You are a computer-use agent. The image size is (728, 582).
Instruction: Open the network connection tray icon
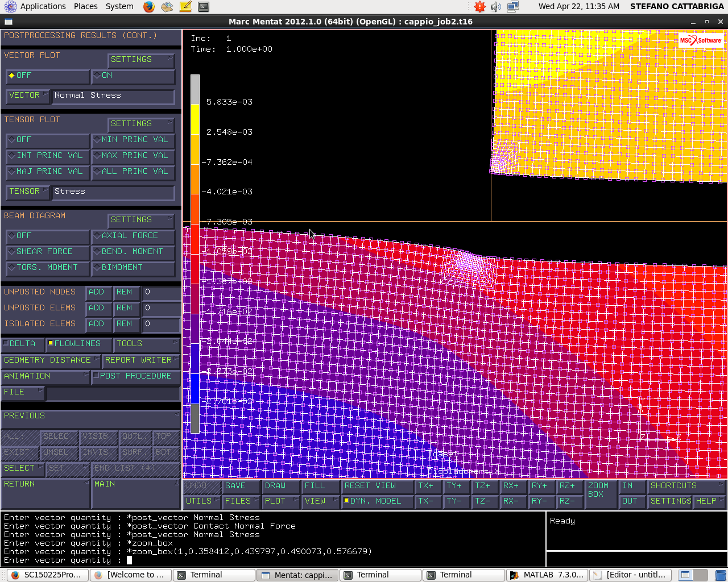(512, 7)
